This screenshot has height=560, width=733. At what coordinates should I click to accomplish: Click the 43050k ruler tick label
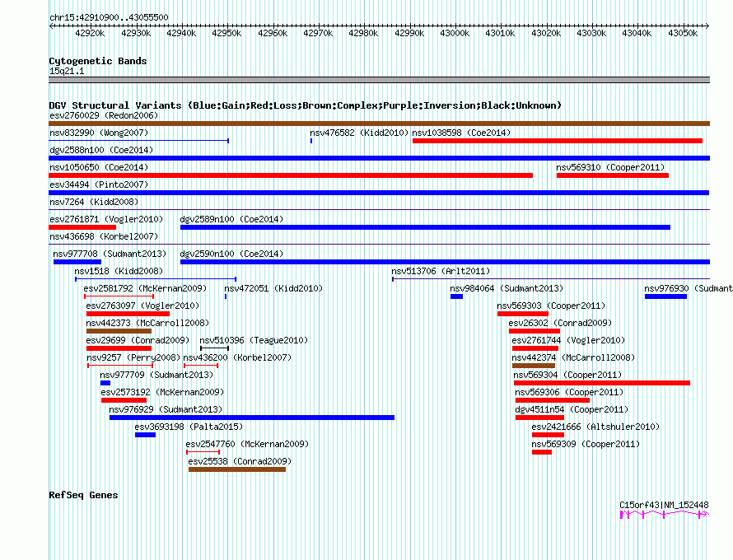pyautogui.click(x=683, y=33)
